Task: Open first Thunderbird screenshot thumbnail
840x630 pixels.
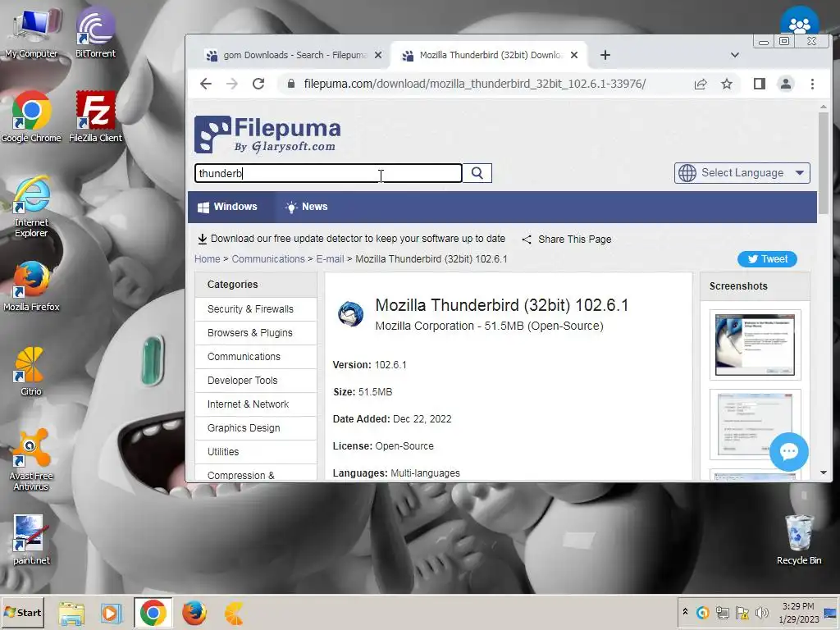Action: [755, 345]
